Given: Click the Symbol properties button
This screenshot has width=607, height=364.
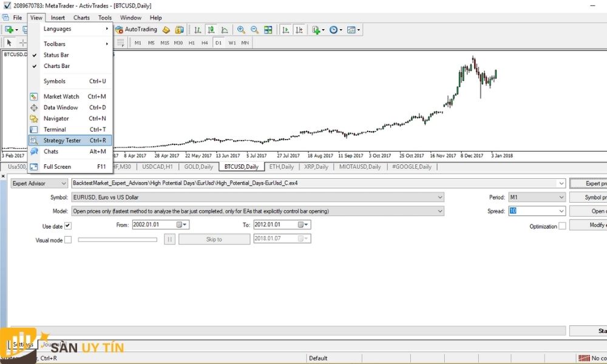Looking at the screenshot, I should 588,197.
